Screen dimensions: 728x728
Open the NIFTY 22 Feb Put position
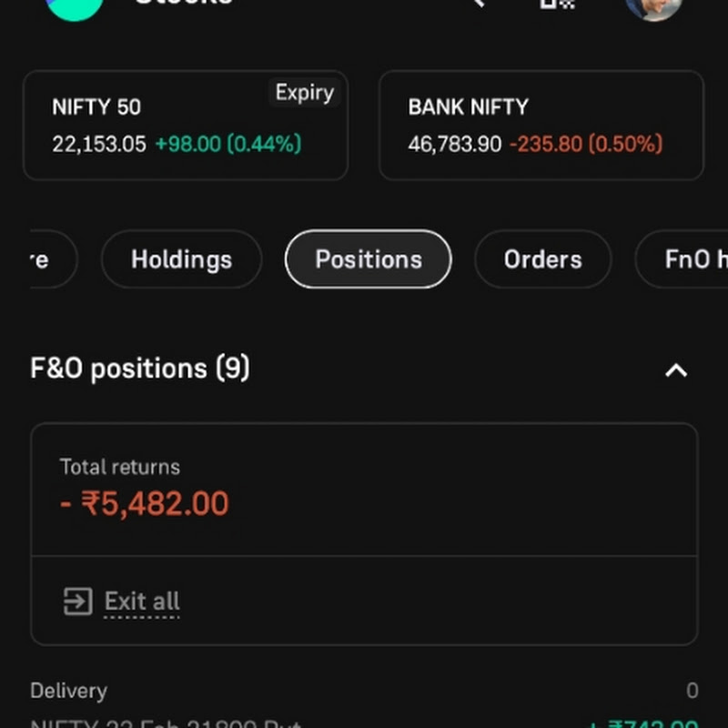166,723
